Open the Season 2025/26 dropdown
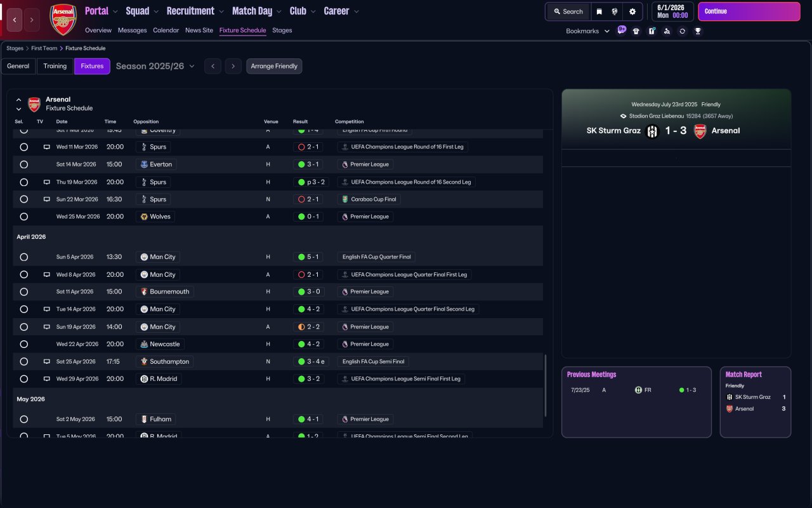 point(155,66)
